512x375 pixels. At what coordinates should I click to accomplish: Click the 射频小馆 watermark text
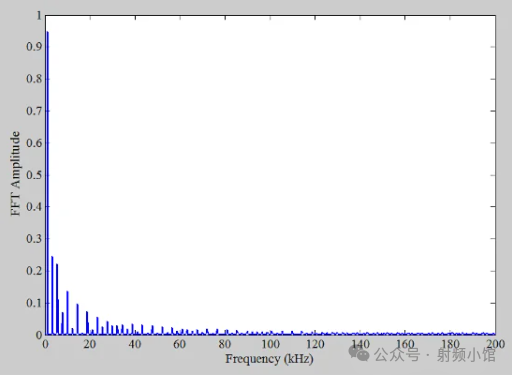click(x=466, y=354)
